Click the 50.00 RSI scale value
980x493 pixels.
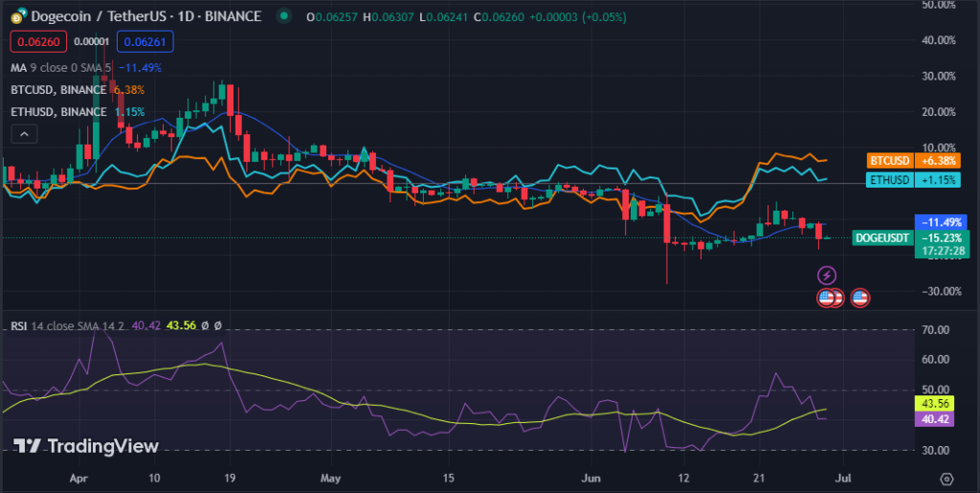click(937, 390)
